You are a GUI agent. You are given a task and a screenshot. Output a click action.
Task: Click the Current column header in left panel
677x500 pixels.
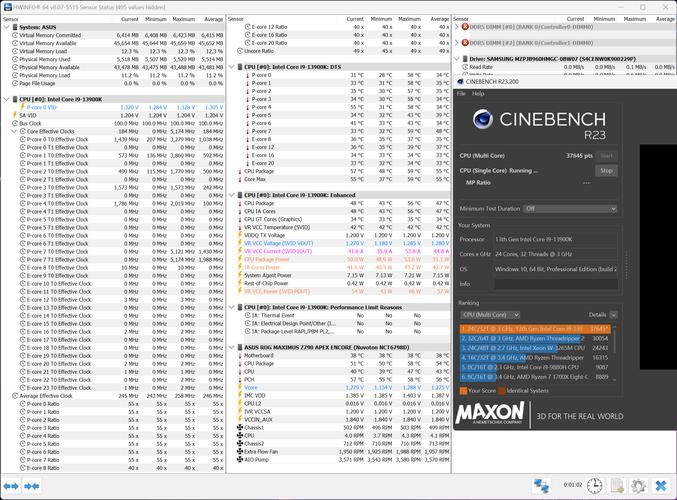[x=130, y=19]
